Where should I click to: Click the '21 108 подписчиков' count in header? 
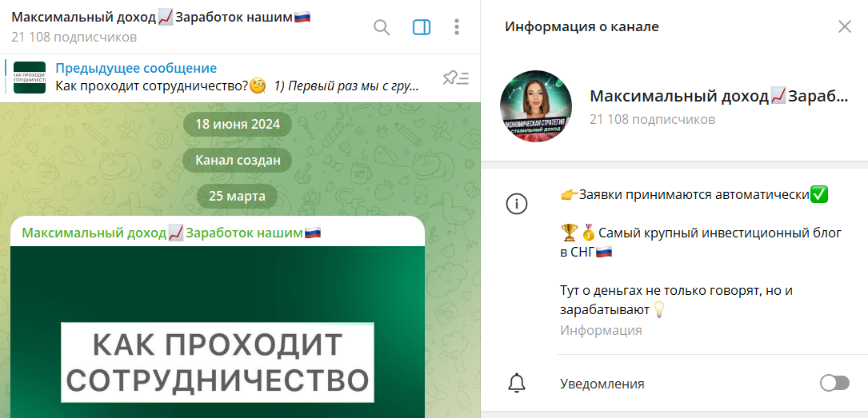pyautogui.click(x=74, y=38)
